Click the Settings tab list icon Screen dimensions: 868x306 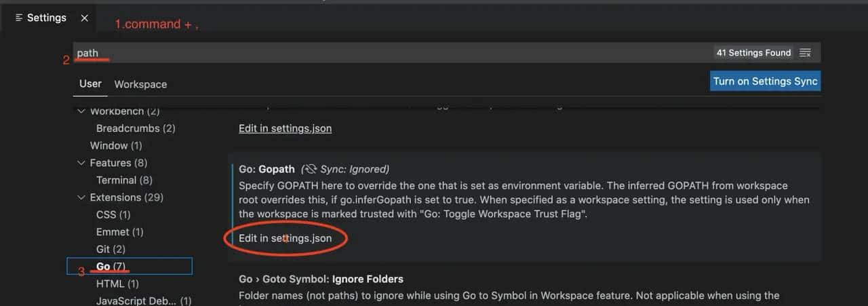pos(19,18)
